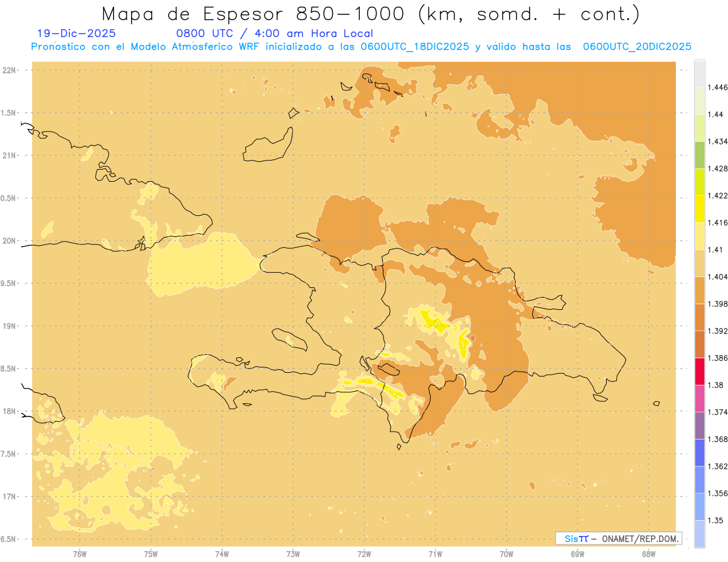
Task: Pick the bright yellow legend swatch between 1.416 and 1.422
Action: tap(699, 209)
